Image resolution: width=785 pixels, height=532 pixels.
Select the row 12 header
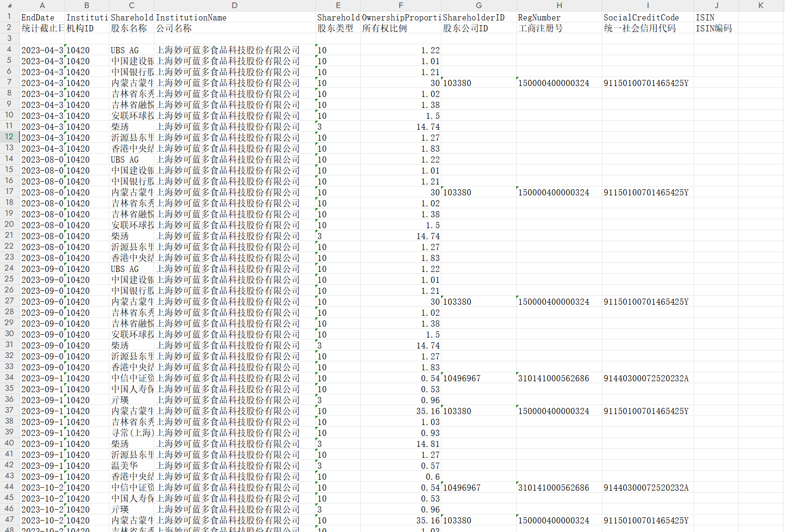[x=9, y=137]
